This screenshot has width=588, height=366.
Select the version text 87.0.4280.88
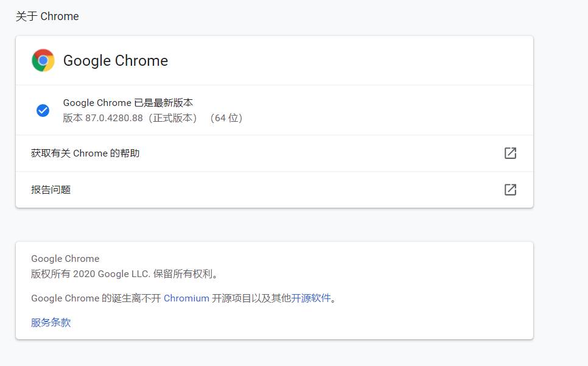(x=114, y=118)
